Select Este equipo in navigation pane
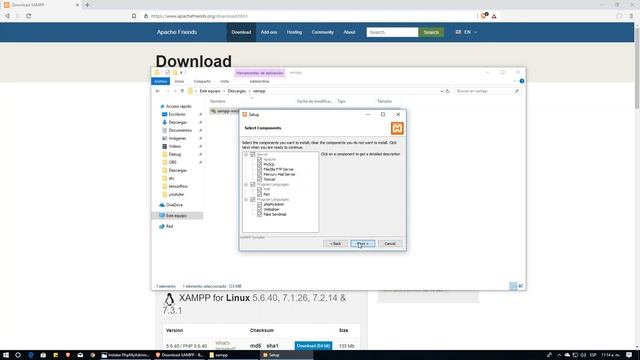 point(176,216)
